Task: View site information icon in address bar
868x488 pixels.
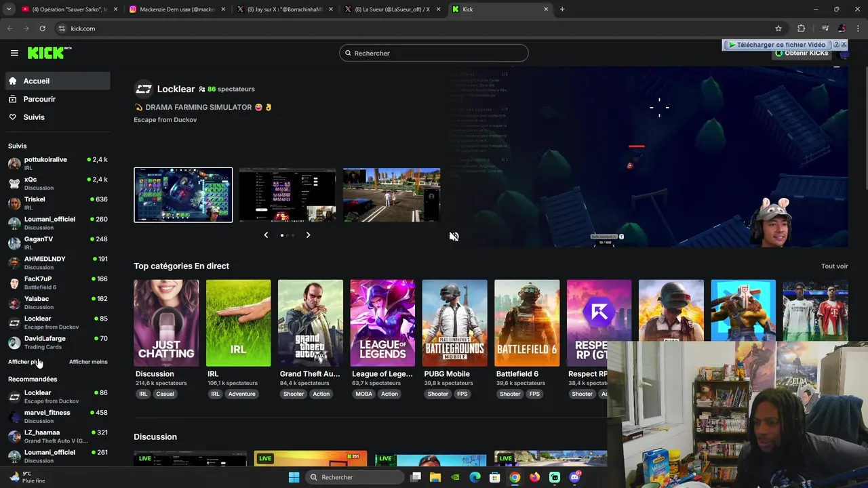Action: [62, 28]
